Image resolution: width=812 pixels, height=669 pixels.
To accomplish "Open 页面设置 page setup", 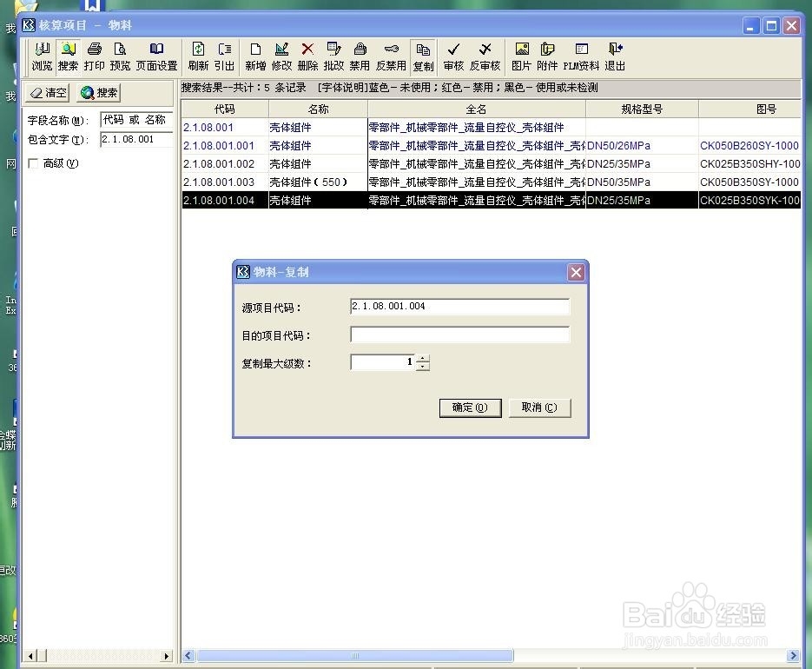I will click(156, 56).
